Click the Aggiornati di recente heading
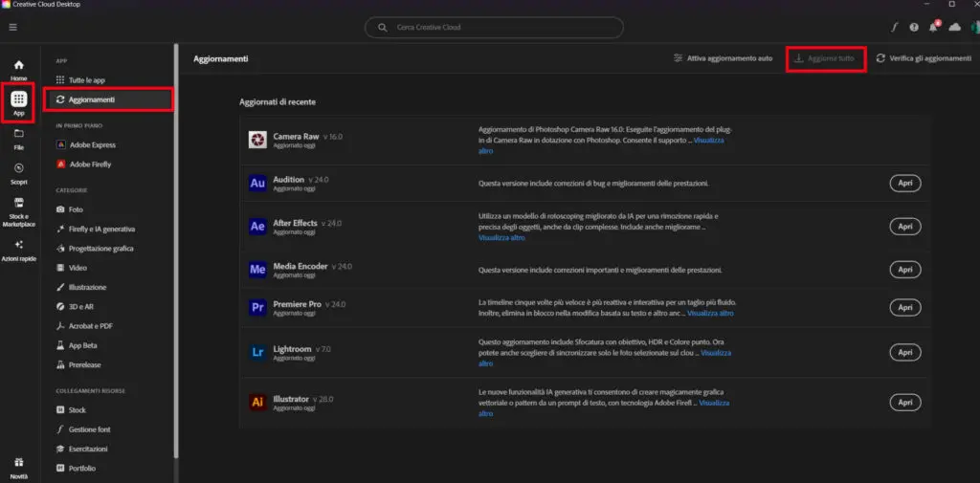Image resolution: width=980 pixels, height=483 pixels. [278, 101]
